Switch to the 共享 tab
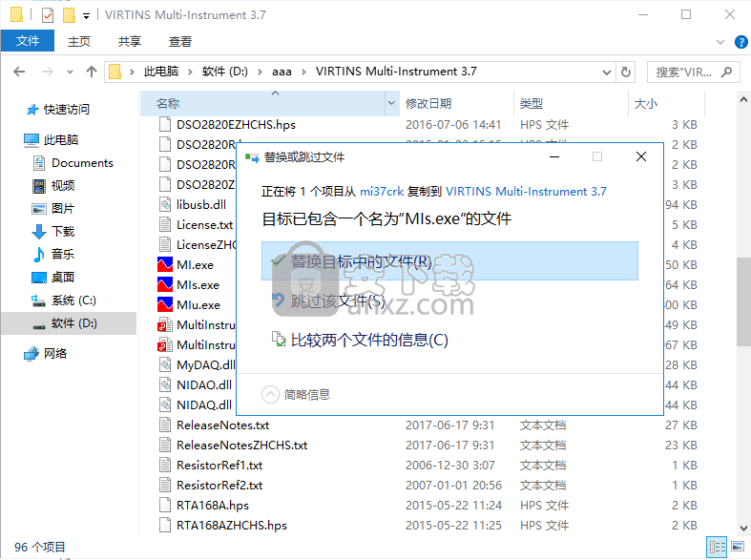 tap(130, 42)
